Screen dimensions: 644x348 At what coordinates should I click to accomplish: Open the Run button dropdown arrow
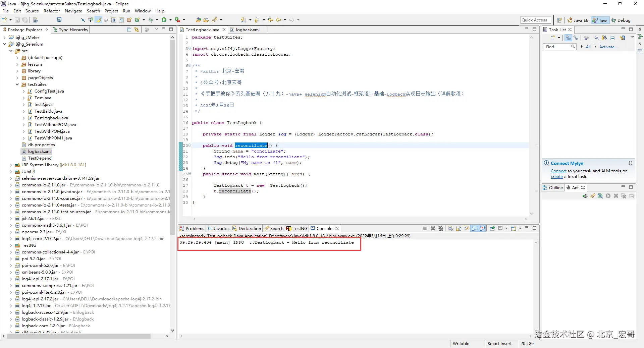pyautogui.click(x=170, y=20)
